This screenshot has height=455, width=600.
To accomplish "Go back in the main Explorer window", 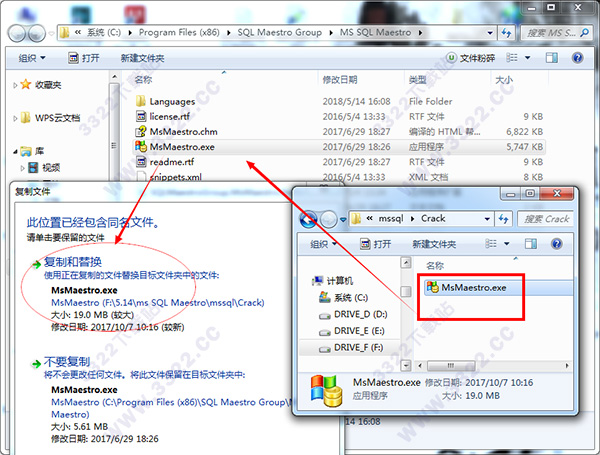I will coord(17,33).
